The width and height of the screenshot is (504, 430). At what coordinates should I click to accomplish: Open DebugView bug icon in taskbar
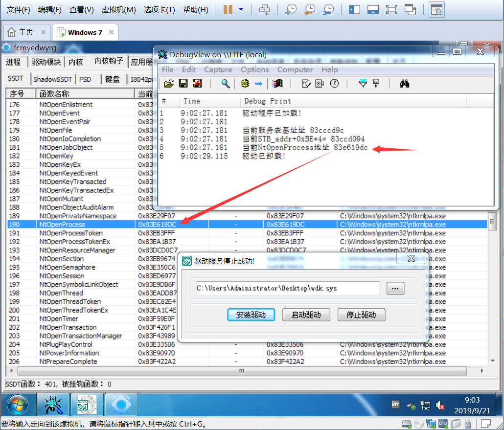(53, 405)
